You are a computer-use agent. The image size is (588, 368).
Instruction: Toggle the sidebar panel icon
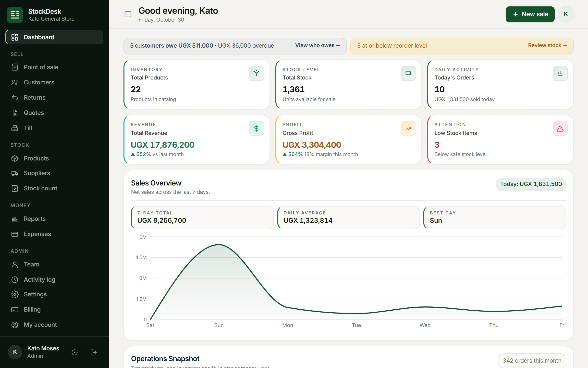(128, 14)
